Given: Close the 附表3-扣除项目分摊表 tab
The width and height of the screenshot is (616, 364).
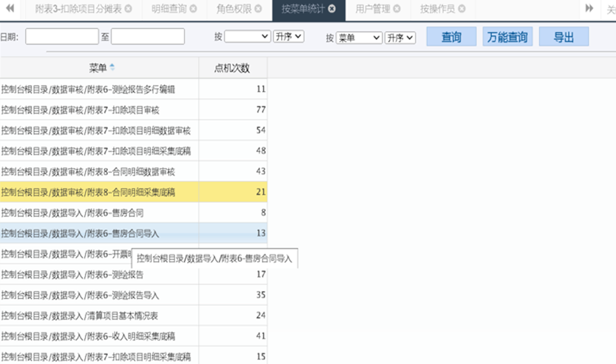Looking at the screenshot, I should pyautogui.click(x=128, y=9).
